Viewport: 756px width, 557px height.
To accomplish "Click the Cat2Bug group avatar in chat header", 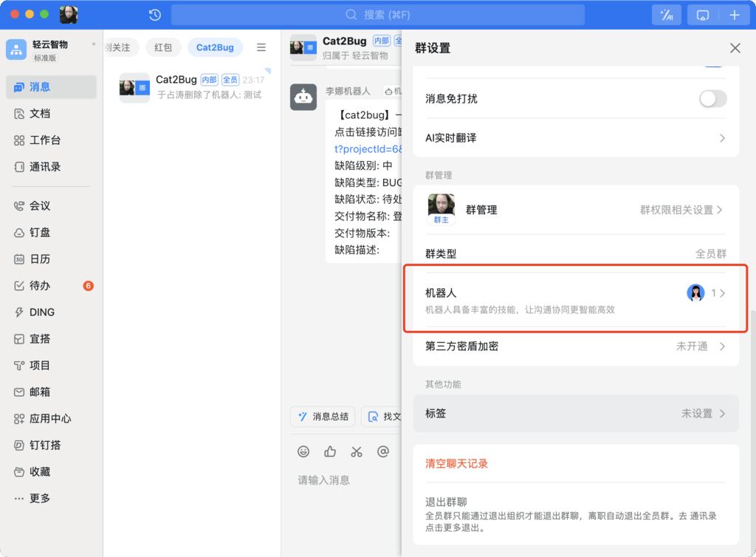I will (x=303, y=47).
